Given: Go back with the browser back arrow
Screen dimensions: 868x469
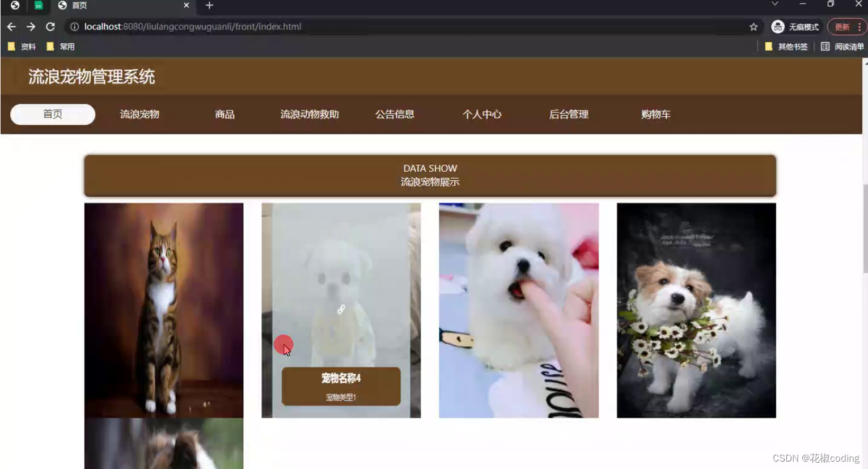Looking at the screenshot, I should pyautogui.click(x=11, y=27).
